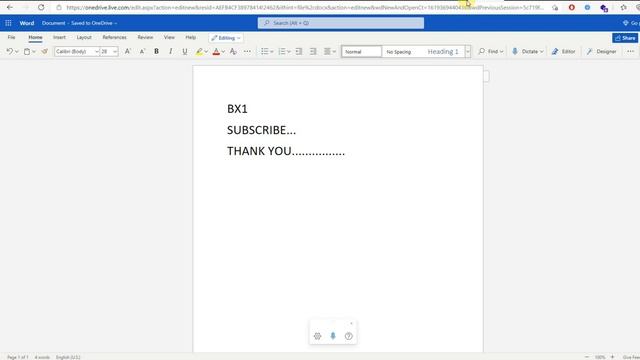
Task: Open dictation settings gear icon
Action: tap(318, 336)
